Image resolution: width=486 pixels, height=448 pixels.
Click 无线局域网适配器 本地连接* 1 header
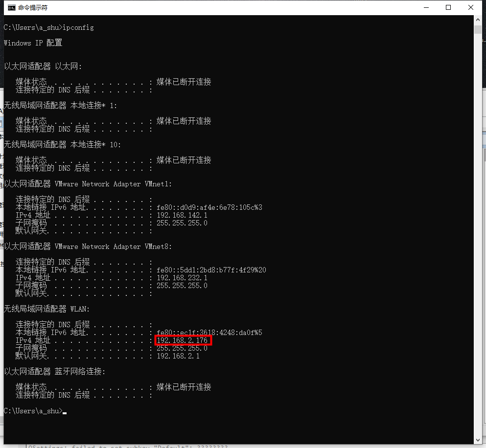pyautogui.click(x=60, y=105)
